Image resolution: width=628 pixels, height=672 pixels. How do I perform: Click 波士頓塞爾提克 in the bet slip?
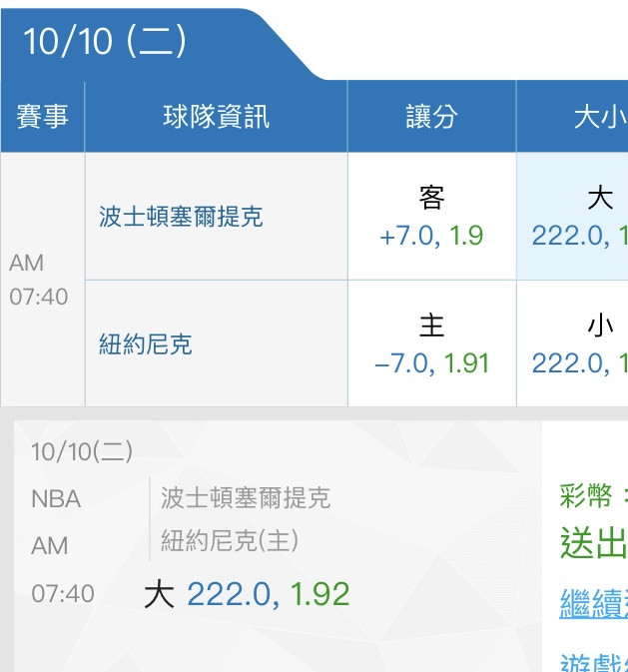coord(246,497)
